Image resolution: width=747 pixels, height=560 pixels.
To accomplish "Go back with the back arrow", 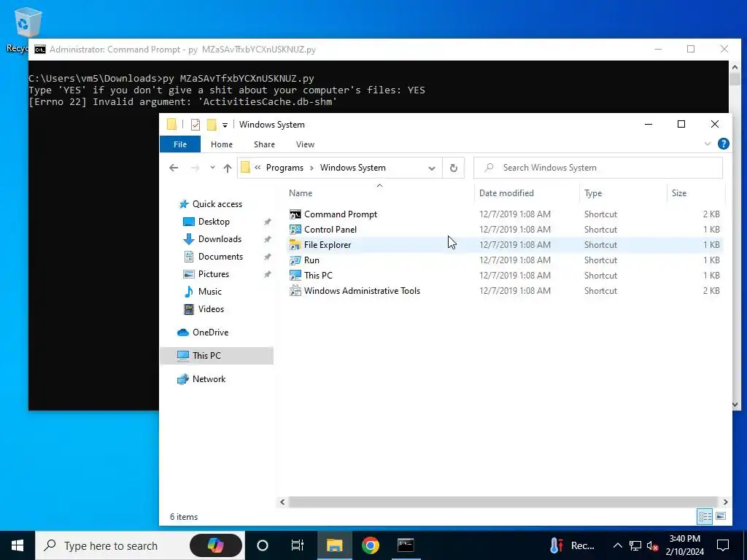I will click(x=174, y=168).
